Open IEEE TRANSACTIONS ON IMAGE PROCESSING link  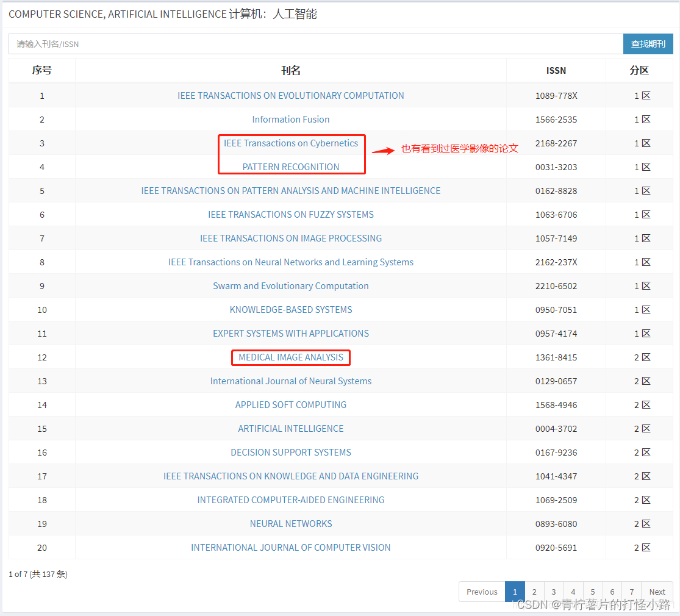[290, 238]
